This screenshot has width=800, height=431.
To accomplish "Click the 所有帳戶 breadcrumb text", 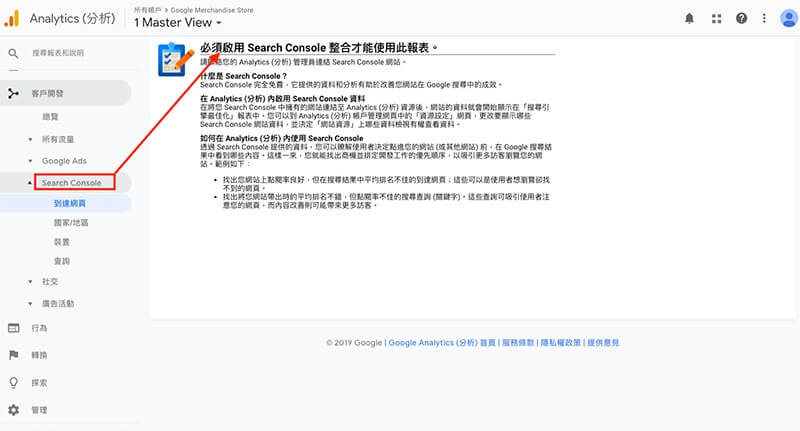I will click(147, 10).
